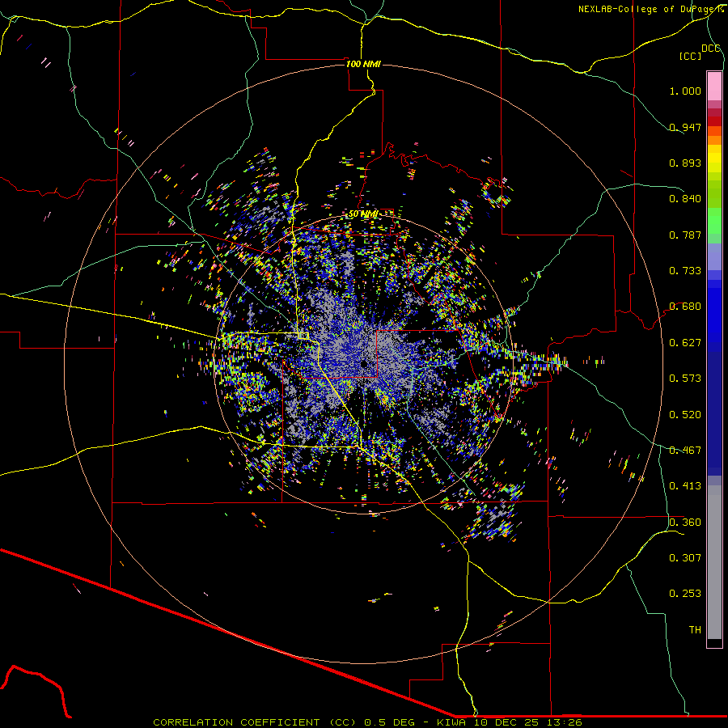Click the 0.520 scale value
728x728 pixels.
pyautogui.click(x=685, y=415)
